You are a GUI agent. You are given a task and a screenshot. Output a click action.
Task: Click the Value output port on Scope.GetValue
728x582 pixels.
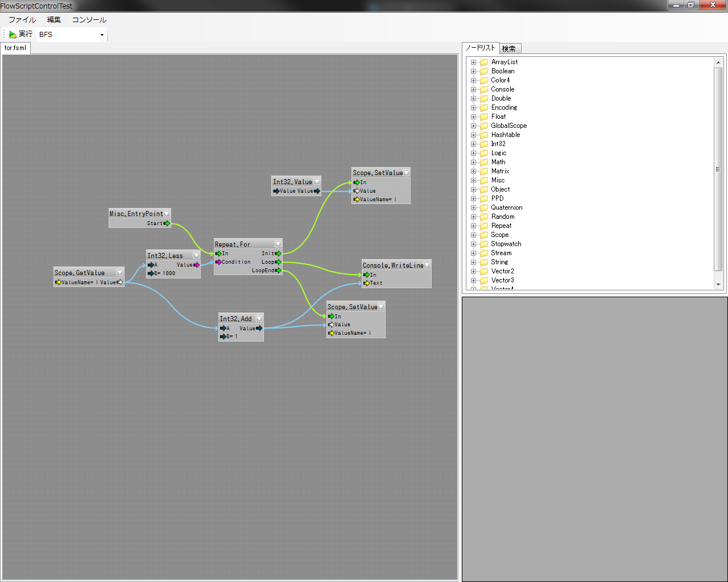tap(120, 282)
